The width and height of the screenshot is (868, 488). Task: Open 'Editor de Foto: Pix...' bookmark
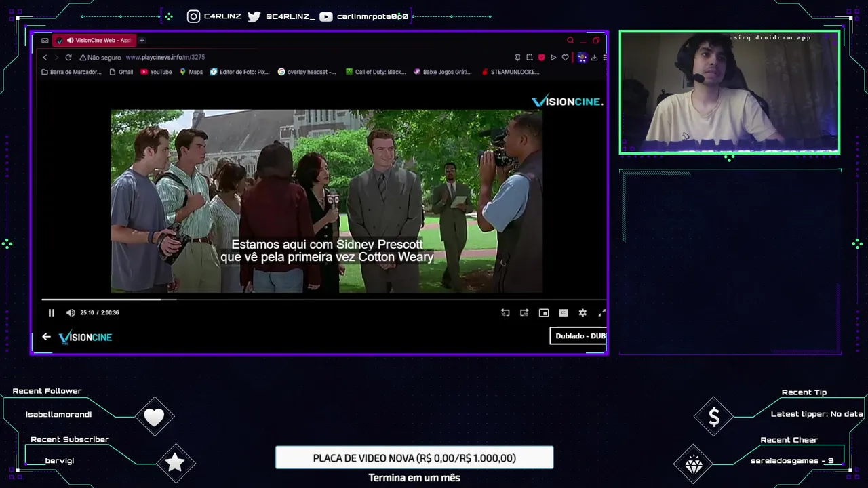240,72
